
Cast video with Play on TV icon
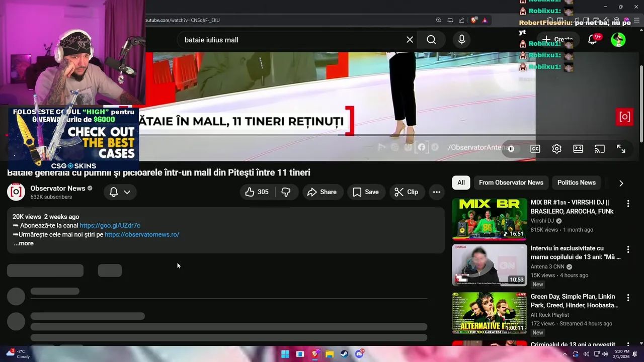(599, 149)
